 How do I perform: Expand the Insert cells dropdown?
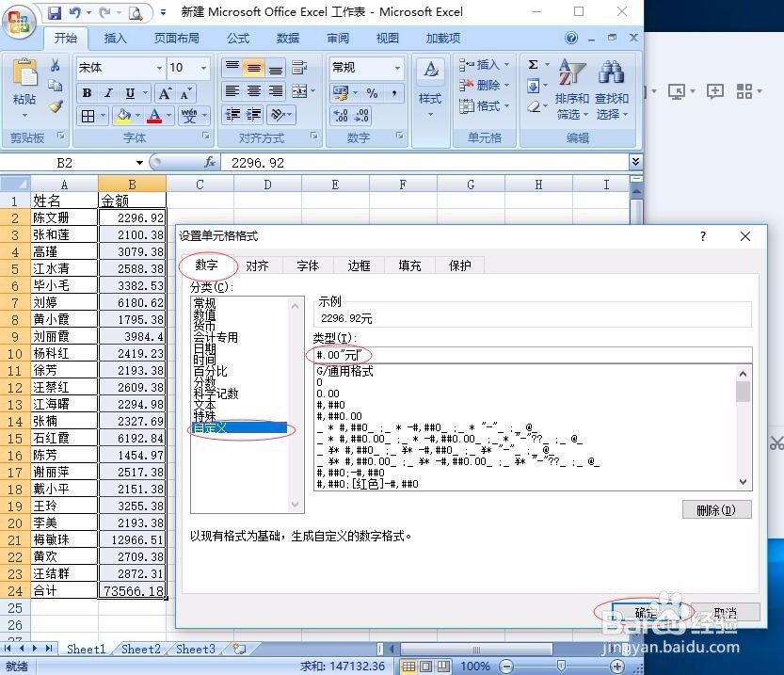pyautogui.click(x=506, y=64)
